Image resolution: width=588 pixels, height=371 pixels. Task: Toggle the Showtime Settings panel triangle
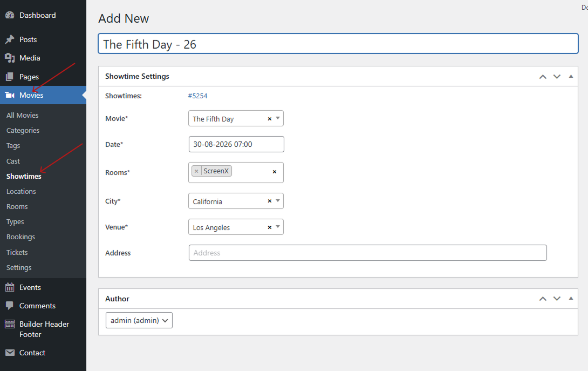(571, 76)
